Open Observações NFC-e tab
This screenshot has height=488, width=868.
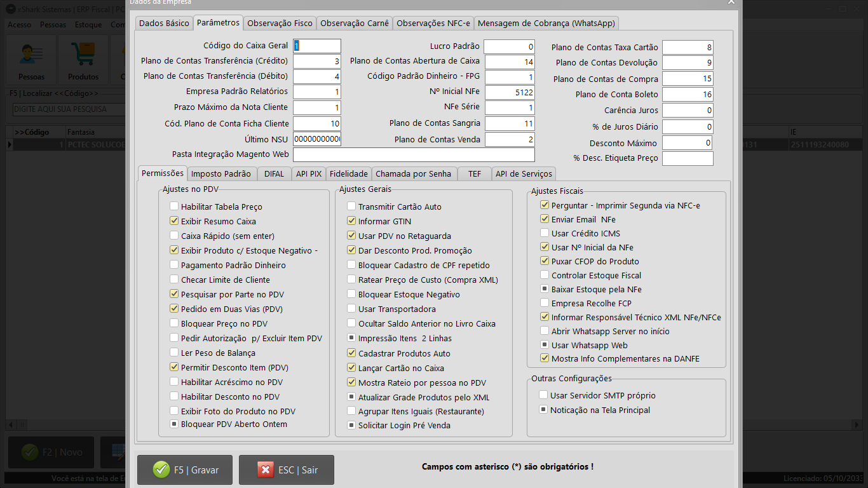(x=433, y=23)
